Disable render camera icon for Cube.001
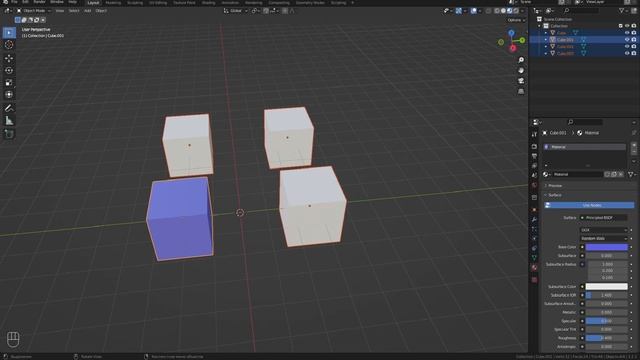640x360 pixels. click(634, 40)
